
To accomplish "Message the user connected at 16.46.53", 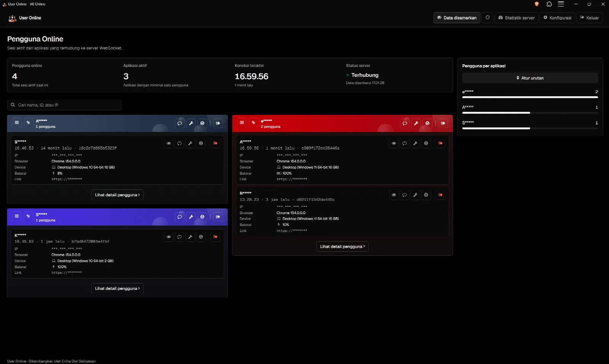I will point(179,143).
